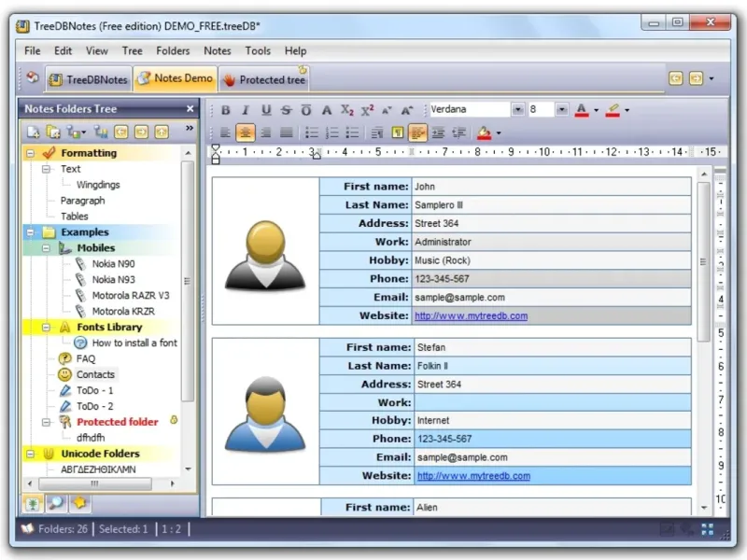Click the Superscript X2 button
747x560 pixels.
[367, 110]
